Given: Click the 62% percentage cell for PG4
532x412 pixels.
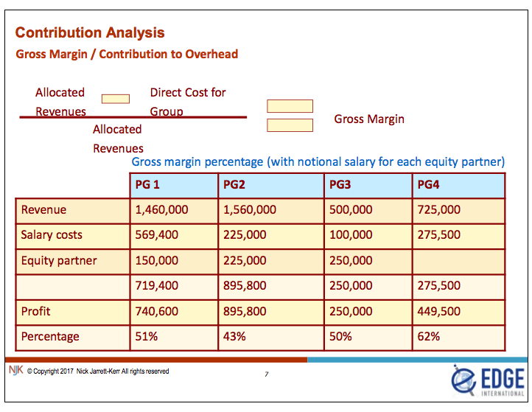Looking at the screenshot, I should point(458,336).
